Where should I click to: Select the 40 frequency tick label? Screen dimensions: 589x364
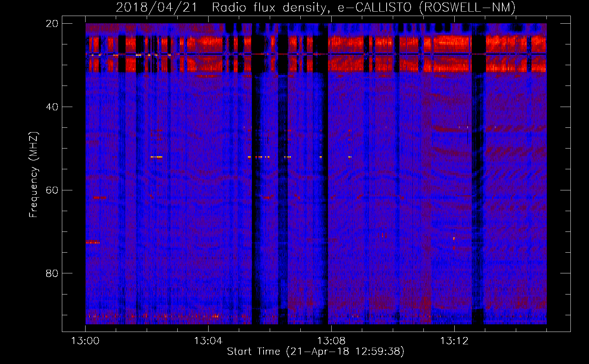52,107
